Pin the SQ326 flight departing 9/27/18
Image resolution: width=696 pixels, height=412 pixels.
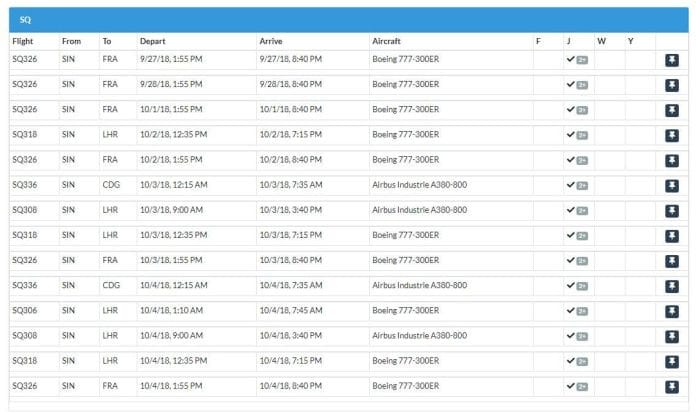pyautogui.click(x=672, y=60)
